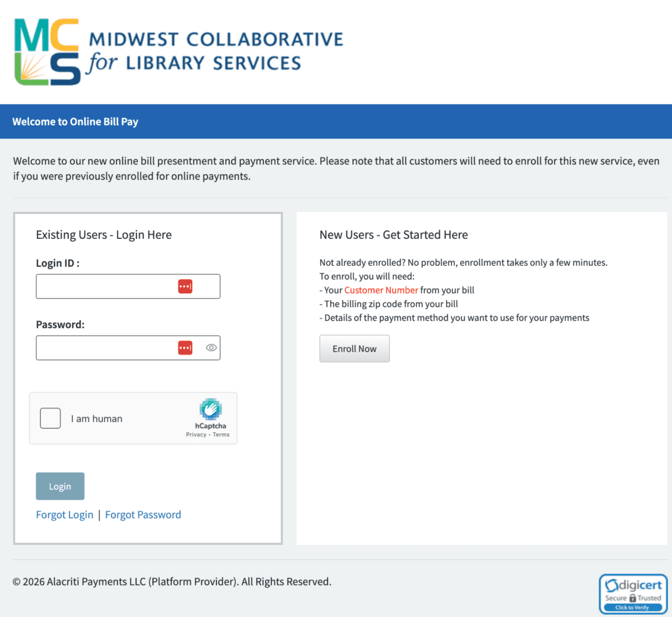Viewport: 672px width, 617px height.
Task: Click the hCaptcha hand logo
Action: [211, 409]
